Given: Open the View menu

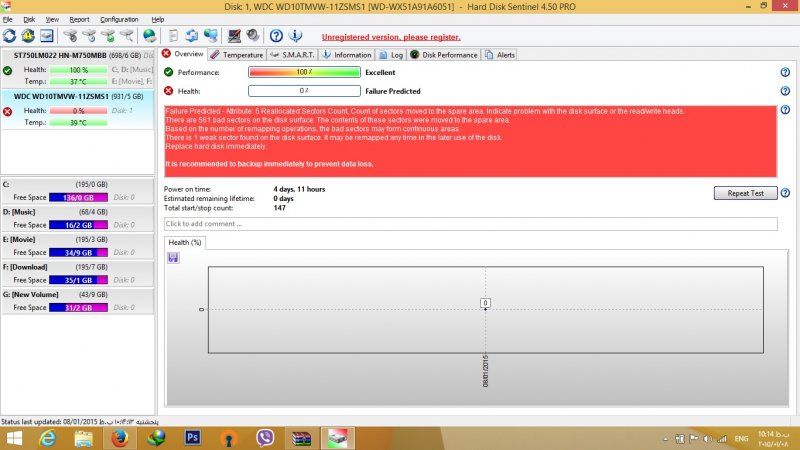Looking at the screenshot, I should [x=52, y=19].
